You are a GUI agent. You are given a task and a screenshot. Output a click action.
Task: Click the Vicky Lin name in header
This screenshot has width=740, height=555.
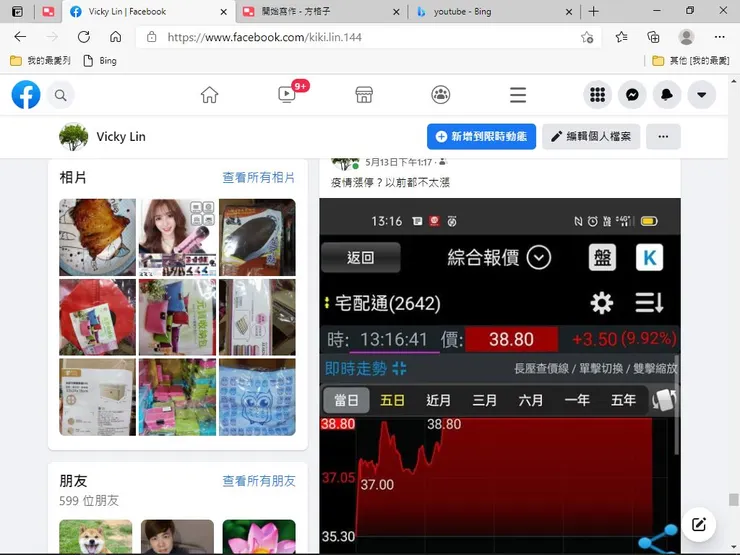pyautogui.click(x=121, y=137)
